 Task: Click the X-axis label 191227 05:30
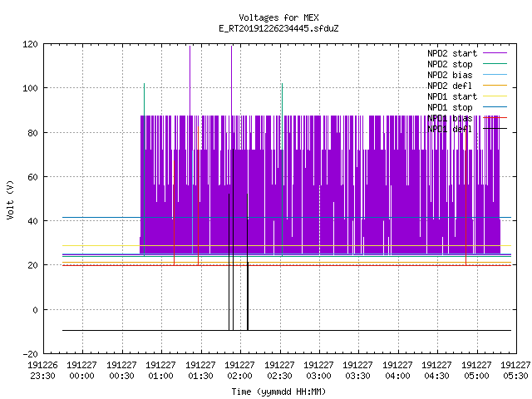coord(515,371)
